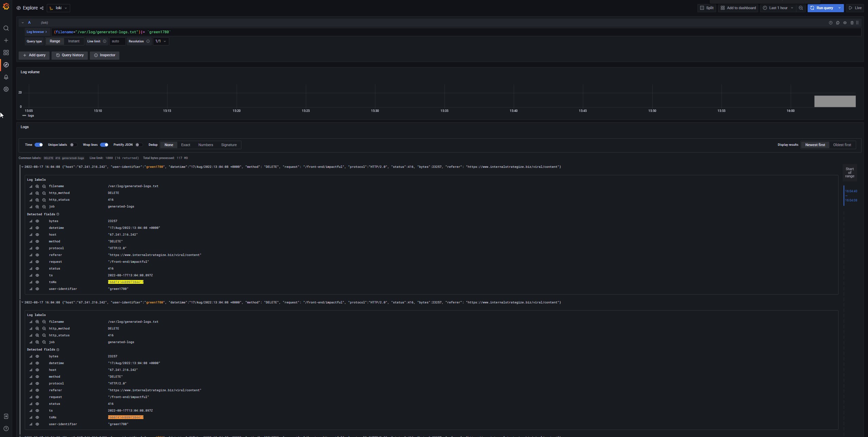This screenshot has width=868, height=437.
Task: Open the Search icon in left sidebar
Action: (x=6, y=28)
